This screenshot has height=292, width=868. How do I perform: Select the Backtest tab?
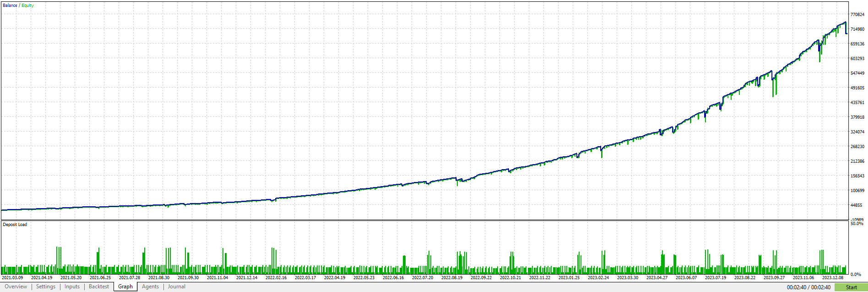pos(99,286)
